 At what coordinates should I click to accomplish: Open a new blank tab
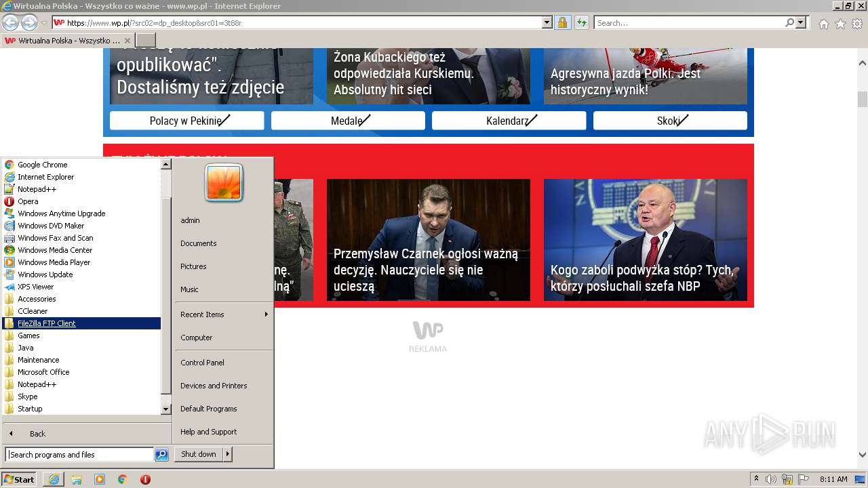(146, 41)
